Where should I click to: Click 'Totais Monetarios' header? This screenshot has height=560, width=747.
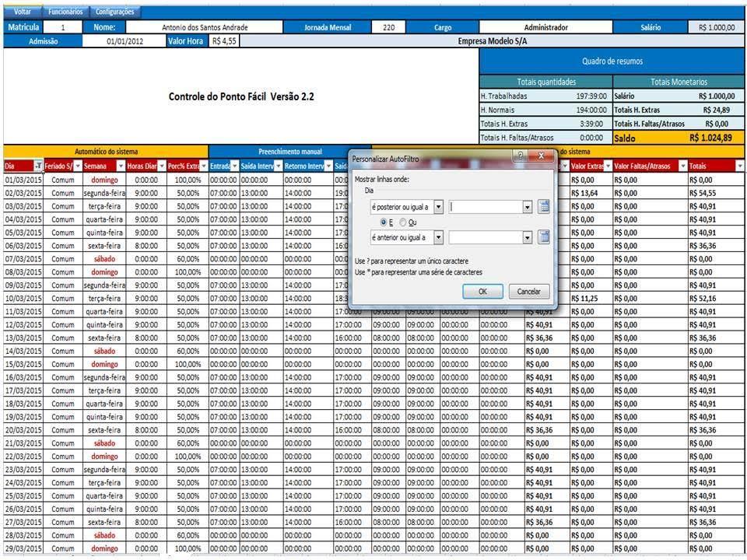[x=679, y=82]
